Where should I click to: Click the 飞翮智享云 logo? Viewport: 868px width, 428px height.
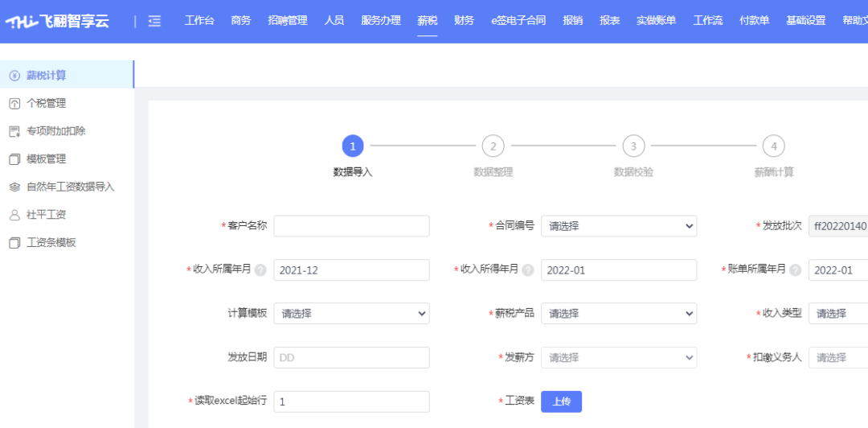(x=57, y=22)
